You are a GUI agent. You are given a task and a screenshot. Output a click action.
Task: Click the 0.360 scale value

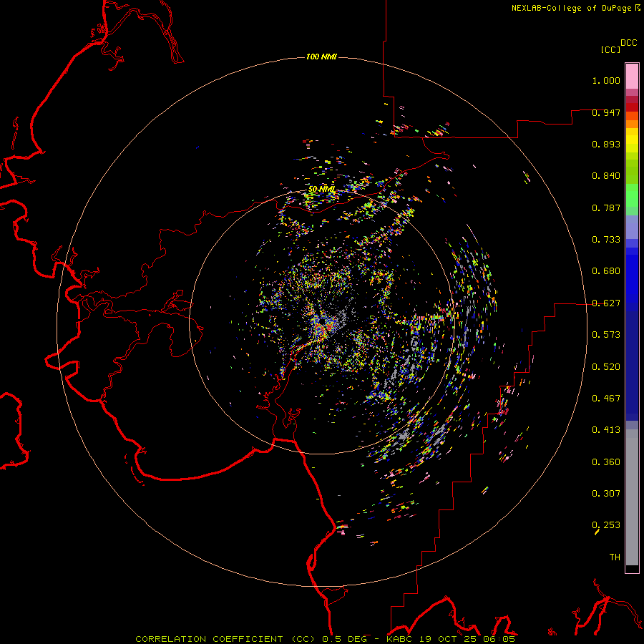click(x=606, y=462)
